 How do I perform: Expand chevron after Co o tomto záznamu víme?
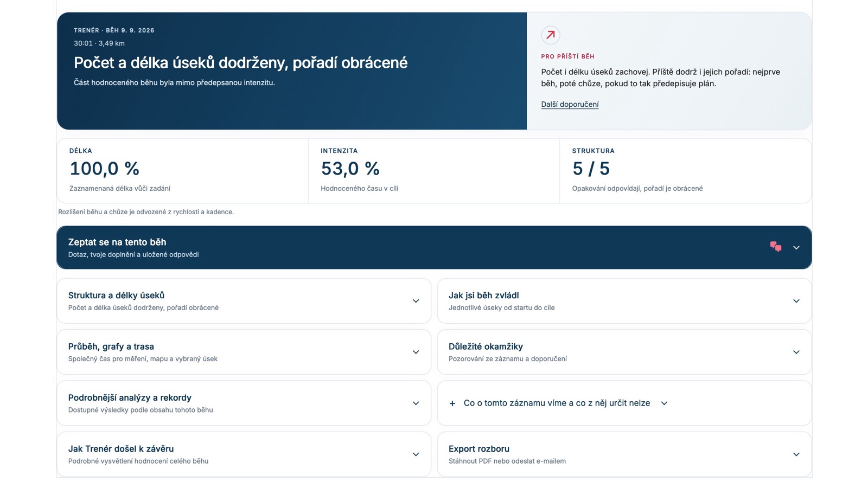point(664,403)
